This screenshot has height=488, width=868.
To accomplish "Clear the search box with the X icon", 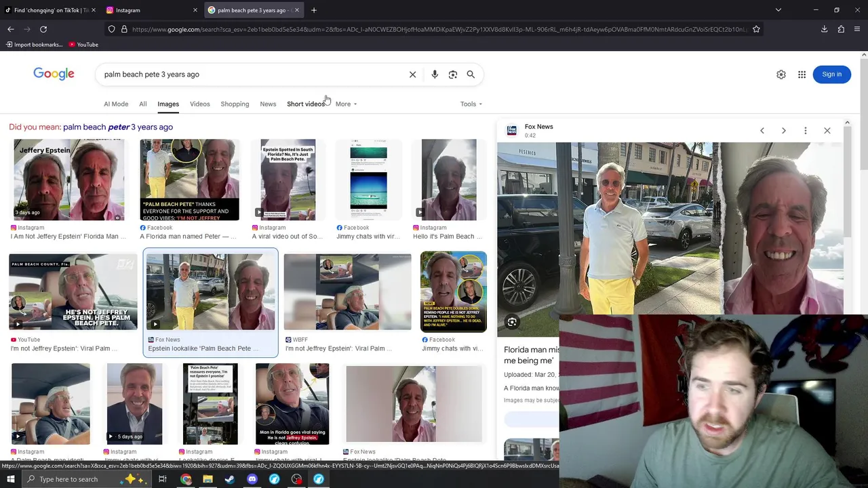I will [x=412, y=75].
